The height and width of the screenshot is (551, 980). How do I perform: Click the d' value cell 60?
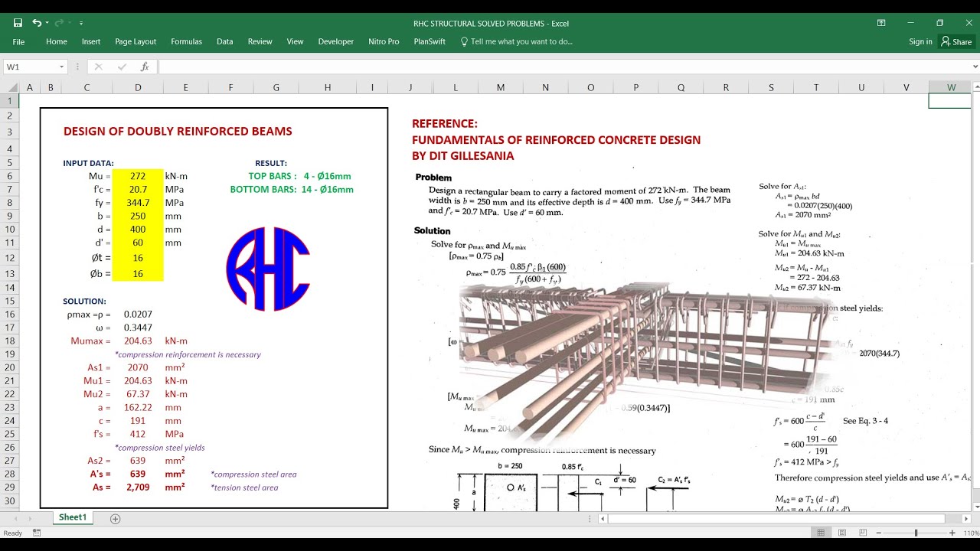[138, 243]
